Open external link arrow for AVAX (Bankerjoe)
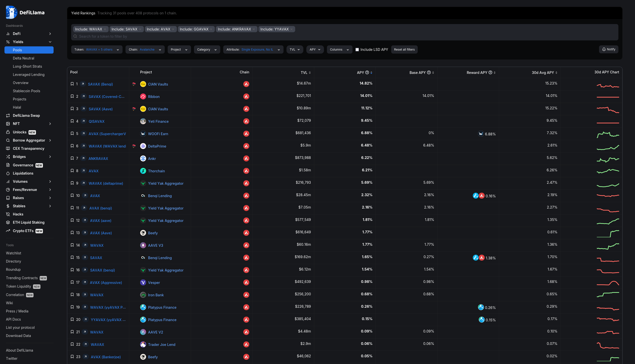Screen dimensions: 635x364 pos(86,357)
